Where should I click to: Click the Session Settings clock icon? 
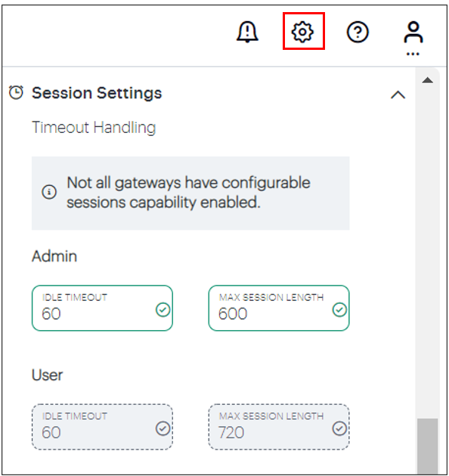pyautogui.click(x=16, y=92)
